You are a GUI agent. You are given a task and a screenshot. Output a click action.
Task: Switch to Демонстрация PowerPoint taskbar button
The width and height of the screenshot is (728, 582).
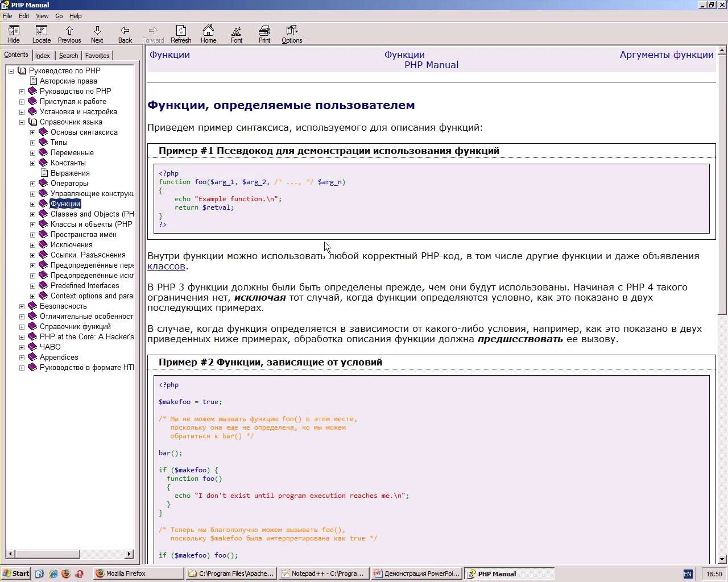(416, 573)
